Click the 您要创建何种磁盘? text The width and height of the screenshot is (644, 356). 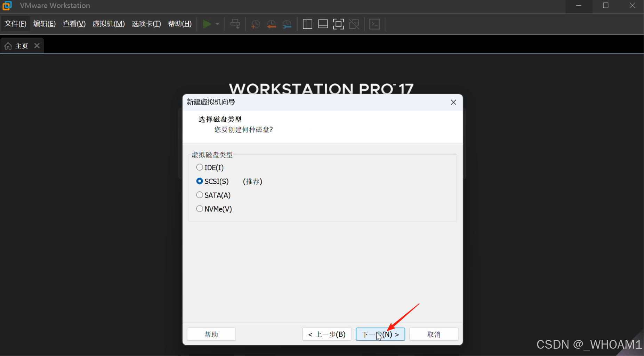(244, 130)
